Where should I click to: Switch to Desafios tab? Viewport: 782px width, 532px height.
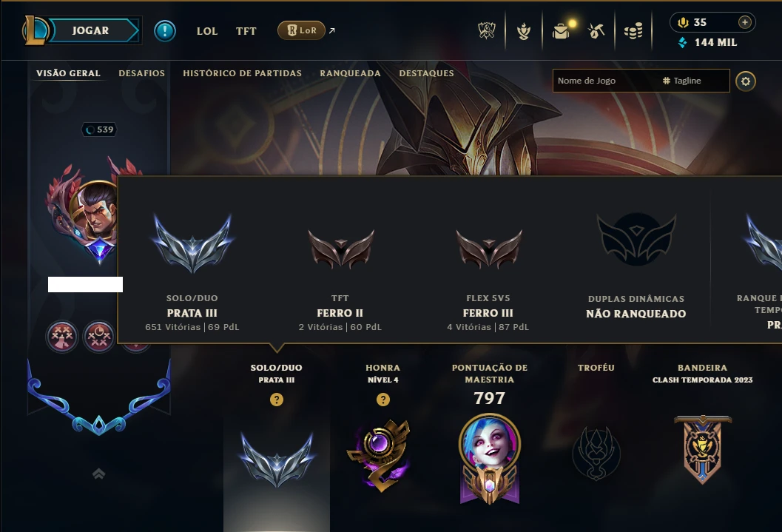(141, 73)
